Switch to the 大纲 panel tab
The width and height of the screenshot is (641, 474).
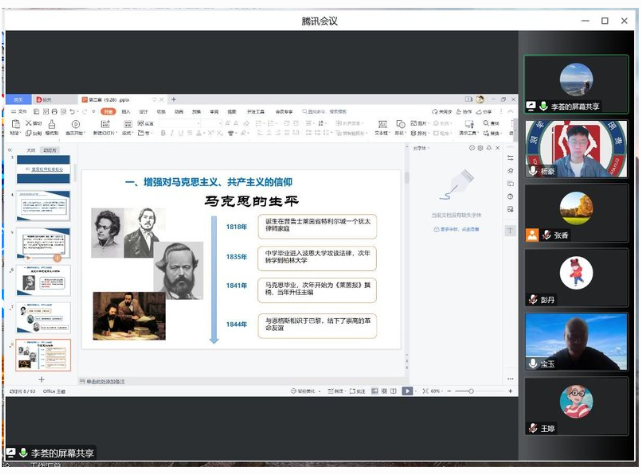click(x=31, y=149)
